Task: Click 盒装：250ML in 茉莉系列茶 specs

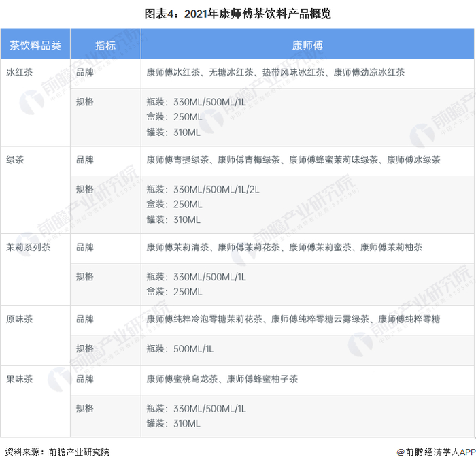Action: 174,292
